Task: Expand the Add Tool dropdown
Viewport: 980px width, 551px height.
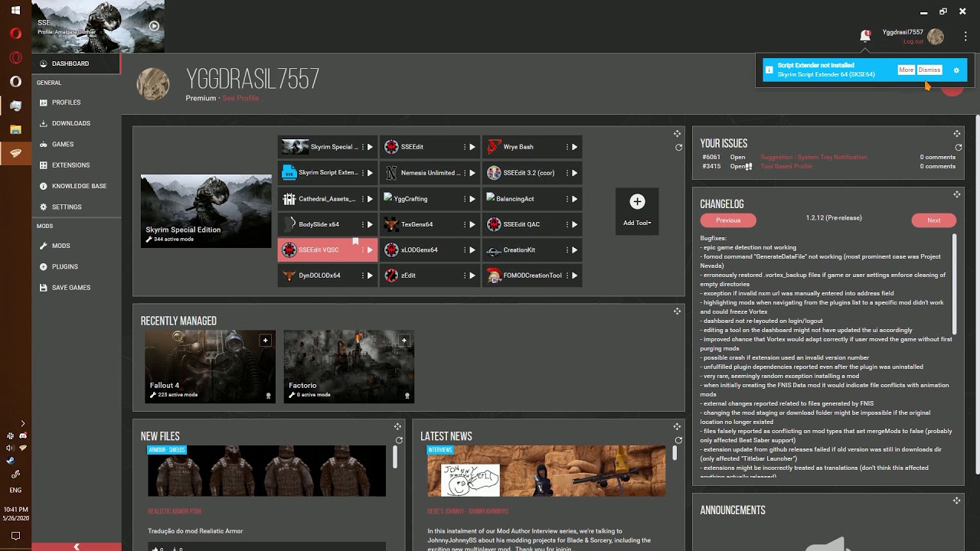Action: pos(637,211)
